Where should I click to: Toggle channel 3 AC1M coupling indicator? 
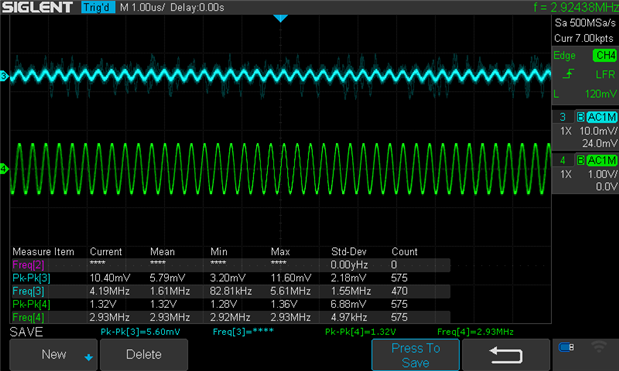click(601, 117)
